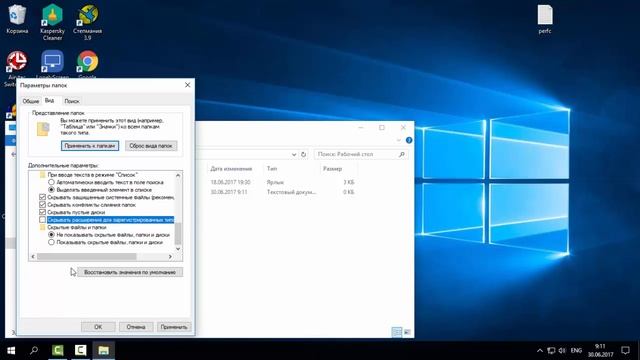Screen dimensions: 640x360
Task: Switch to the Поиск tab
Action: pos(72,101)
